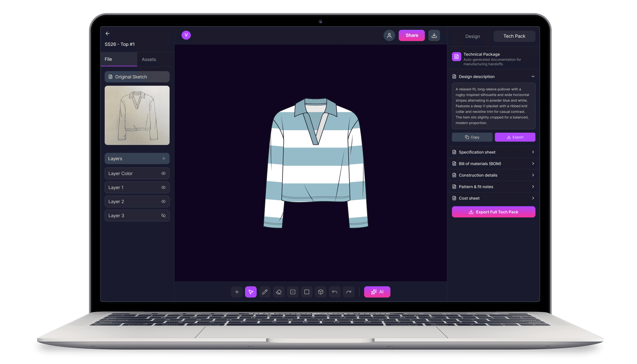Select the Layer Color row label

120,173
